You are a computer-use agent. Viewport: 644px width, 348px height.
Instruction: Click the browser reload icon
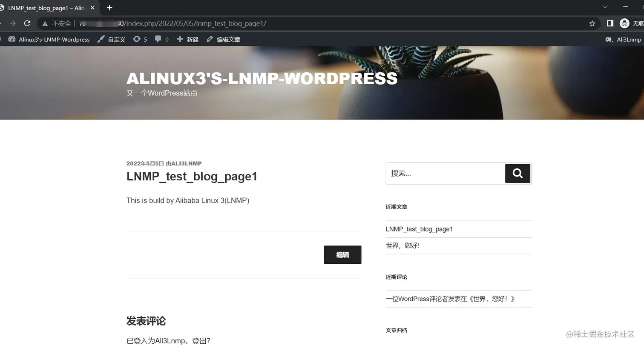click(x=27, y=23)
